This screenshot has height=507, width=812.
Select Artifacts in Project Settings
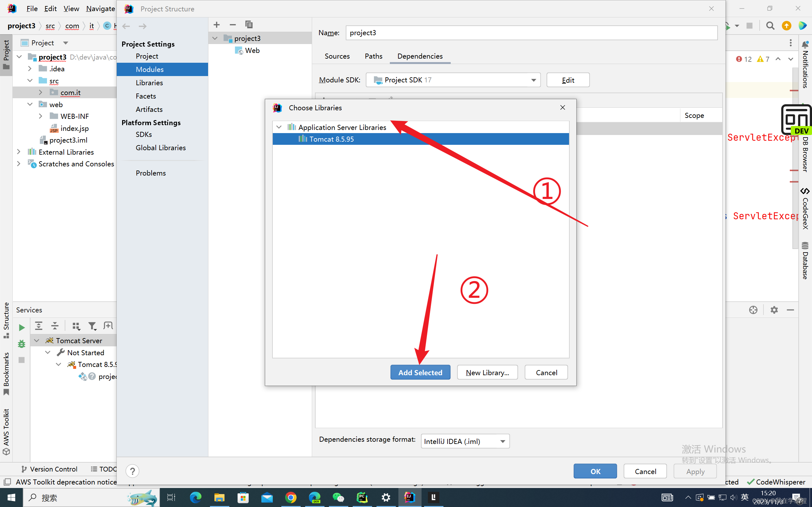click(x=149, y=109)
